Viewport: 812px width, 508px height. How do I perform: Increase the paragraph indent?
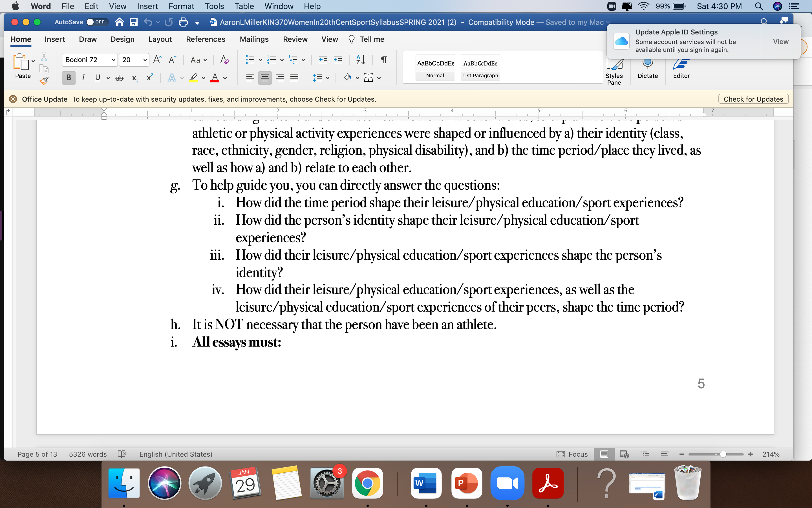[337, 60]
